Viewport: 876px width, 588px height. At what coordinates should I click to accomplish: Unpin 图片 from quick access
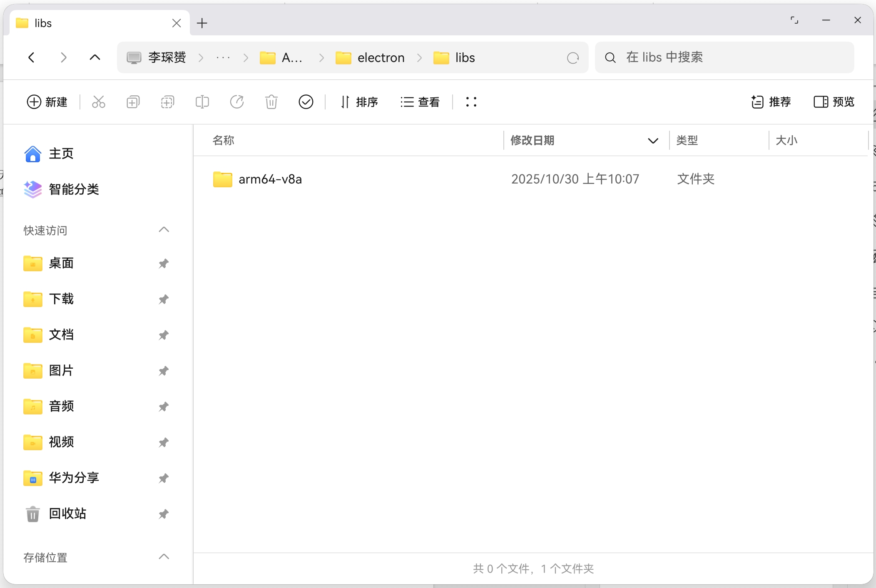click(x=164, y=371)
